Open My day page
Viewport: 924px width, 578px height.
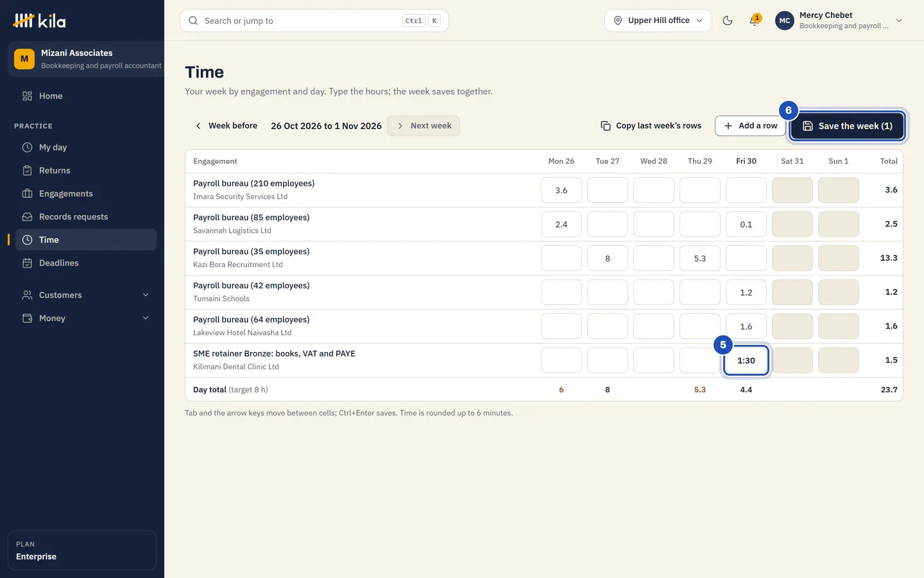(85, 147)
